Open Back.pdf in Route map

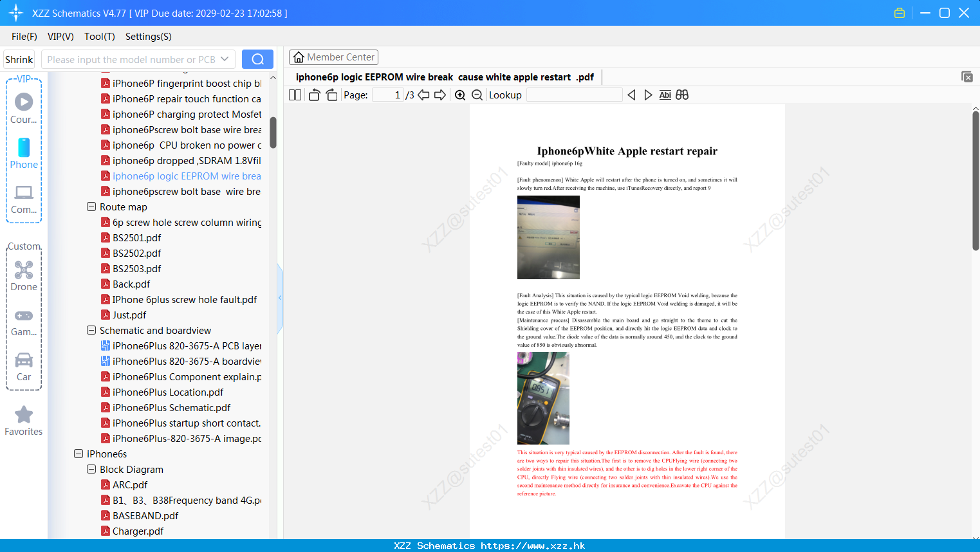click(125, 284)
